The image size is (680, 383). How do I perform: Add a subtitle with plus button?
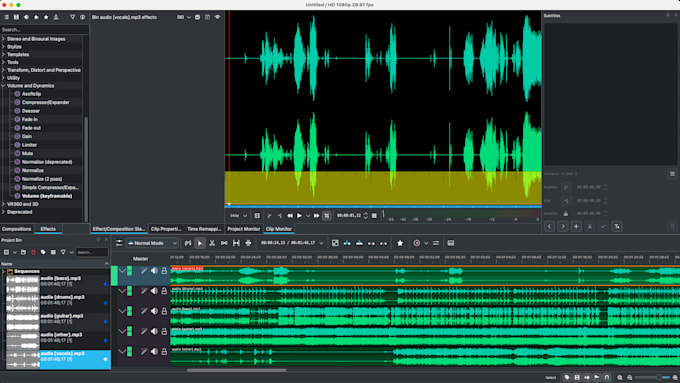click(576, 226)
